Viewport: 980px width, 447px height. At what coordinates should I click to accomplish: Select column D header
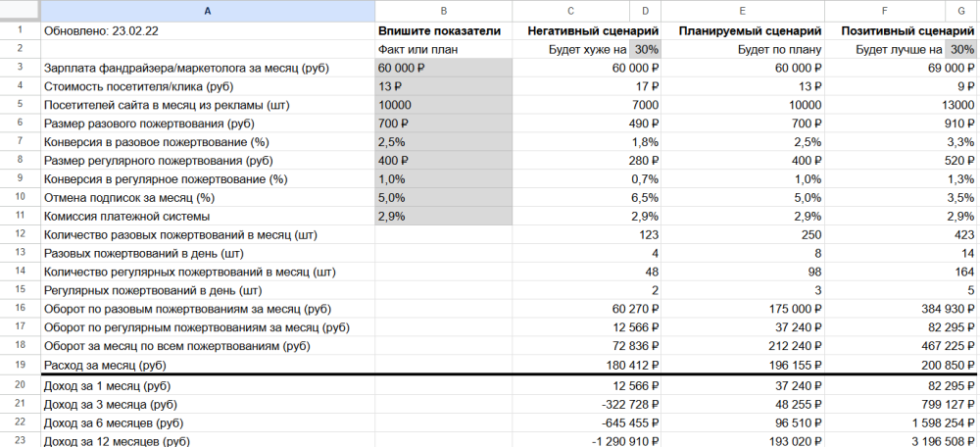(646, 11)
